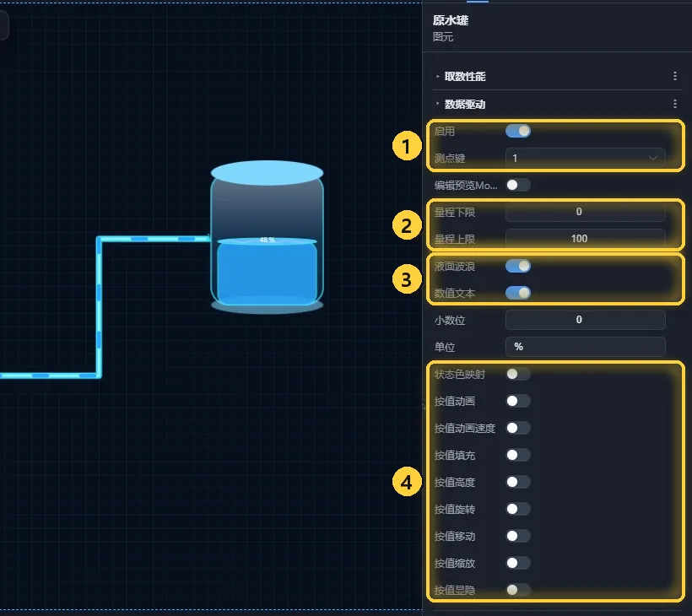Screen dimensions: 692x616
Task: Turn off the 液面波浪 switch
Action: click(x=518, y=266)
